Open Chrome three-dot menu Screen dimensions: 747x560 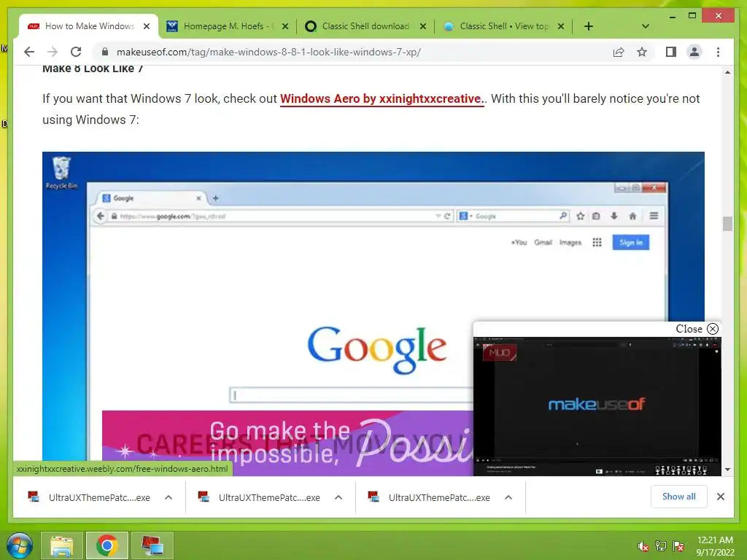point(718,52)
